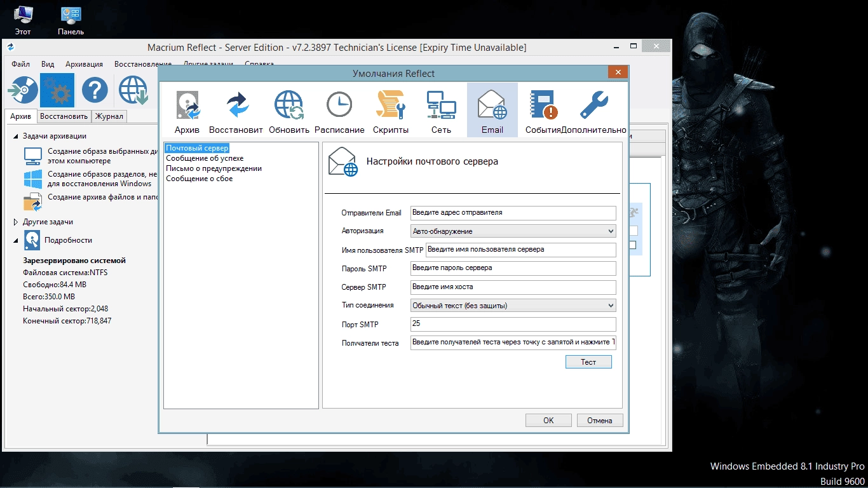Viewport: 868px width, 488px height.
Task: Click Создание образа выбранных дисков task
Action: point(102,156)
